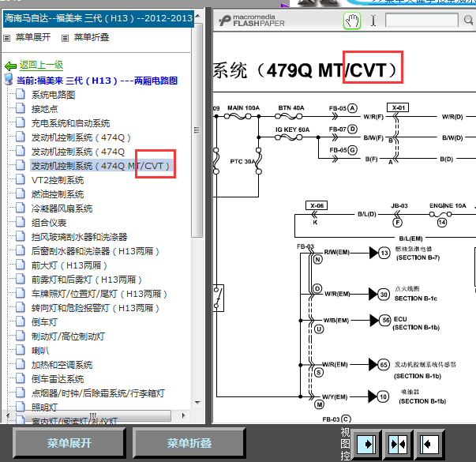Open 车牌照灯/位置灯/尾灯 entry

pyautogui.click(x=99, y=294)
